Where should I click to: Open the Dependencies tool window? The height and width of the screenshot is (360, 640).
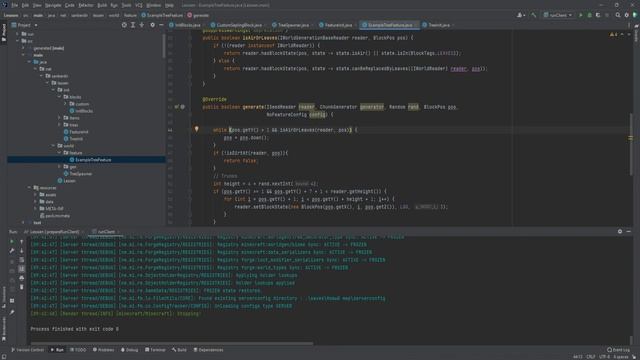209,350
